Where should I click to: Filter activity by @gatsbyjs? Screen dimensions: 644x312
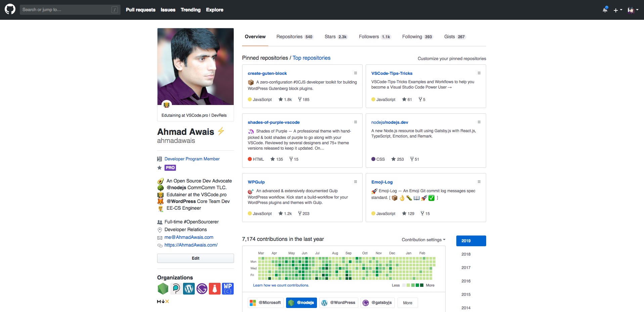(378, 303)
